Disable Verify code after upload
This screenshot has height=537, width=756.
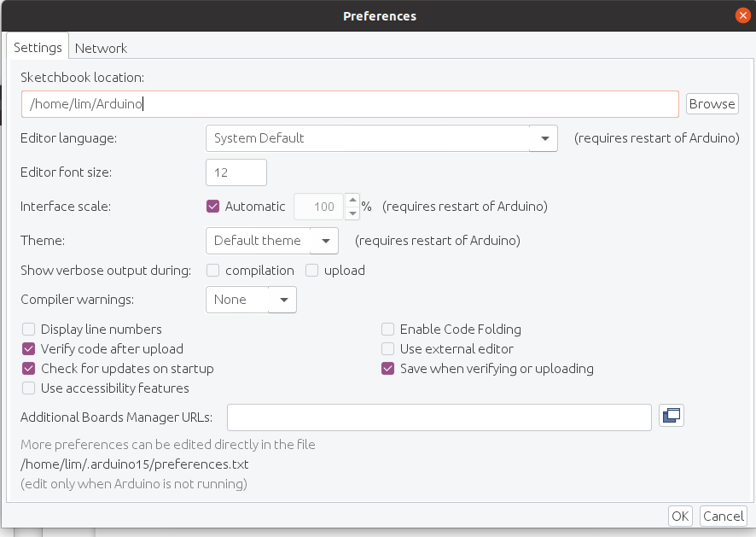pos(29,349)
